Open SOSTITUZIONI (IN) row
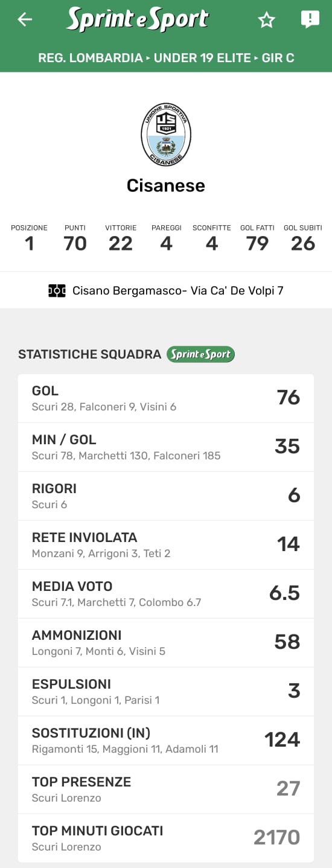Viewport: 332px width, 868px height. tap(166, 741)
